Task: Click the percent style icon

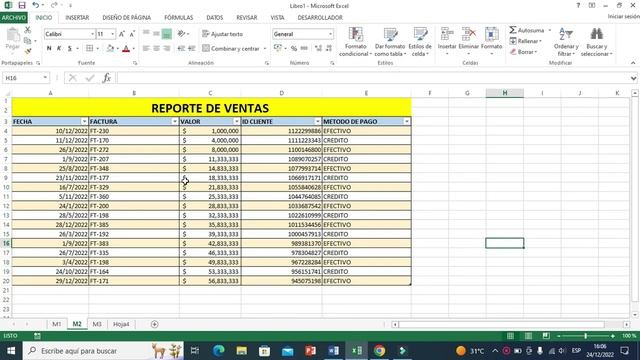Action: pos(294,49)
